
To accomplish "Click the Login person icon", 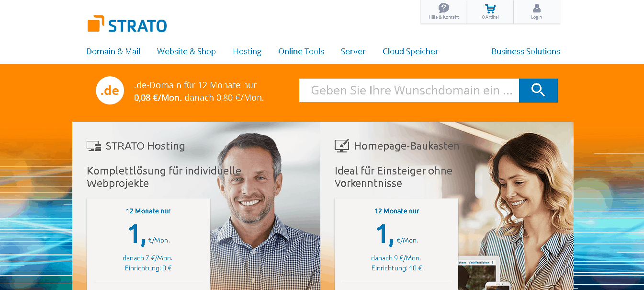I will click(x=536, y=8).
